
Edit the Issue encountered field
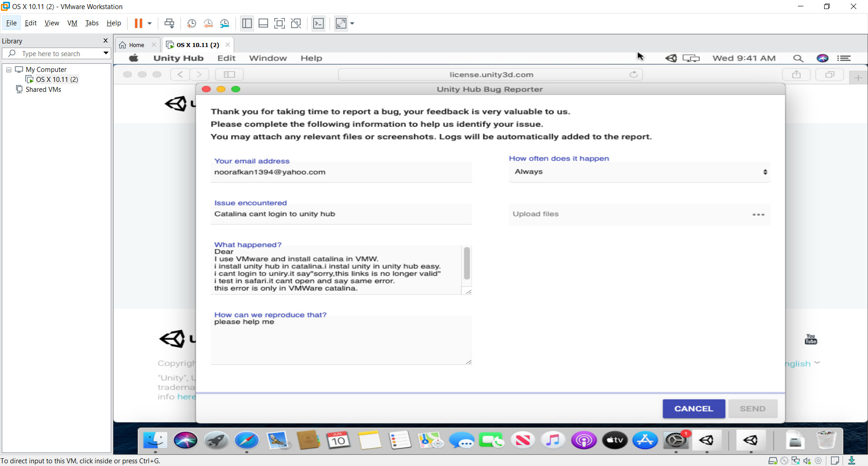click(x=341, y=214)
